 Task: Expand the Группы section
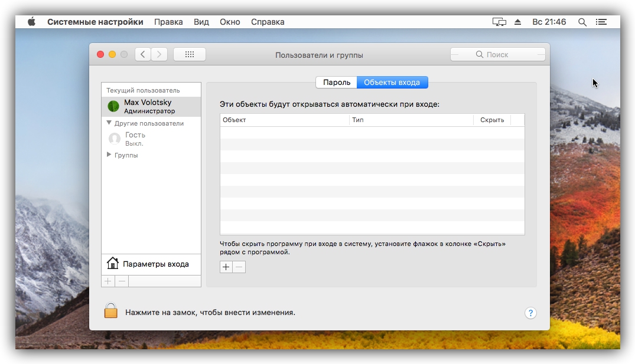click(109, 155)
